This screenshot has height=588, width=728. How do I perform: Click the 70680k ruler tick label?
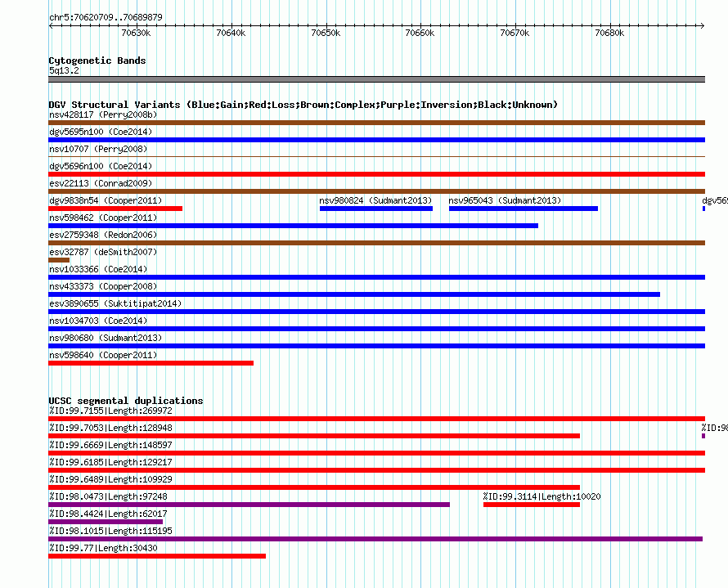609,33
